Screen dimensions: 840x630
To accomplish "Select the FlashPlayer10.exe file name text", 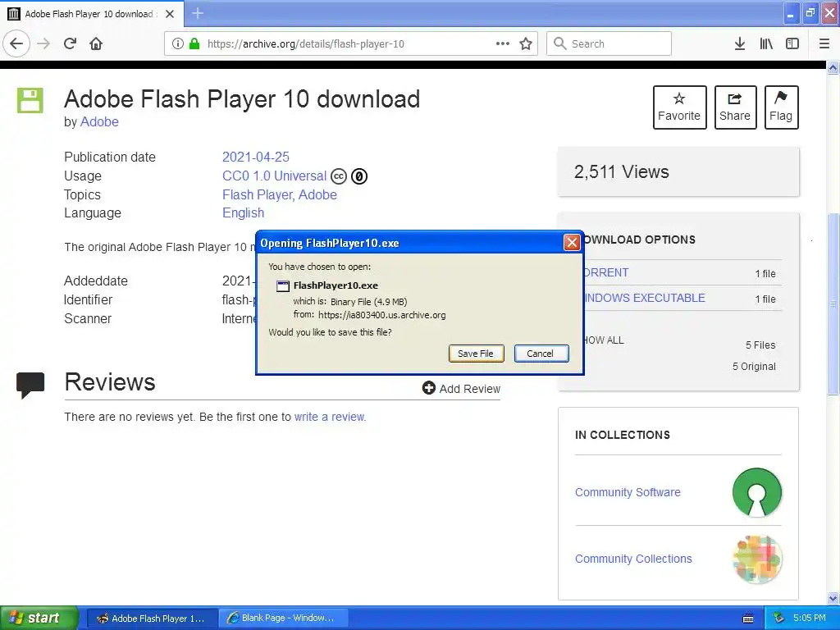I will tap(336, 285).
